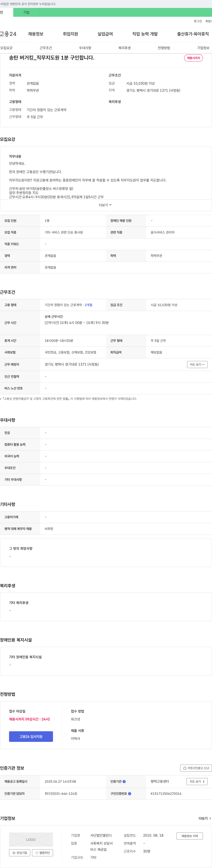The image size is (212, 868).
Task: Select 기타 서비스 관련 단순 종사원 cell
Action: click(63, 232)
